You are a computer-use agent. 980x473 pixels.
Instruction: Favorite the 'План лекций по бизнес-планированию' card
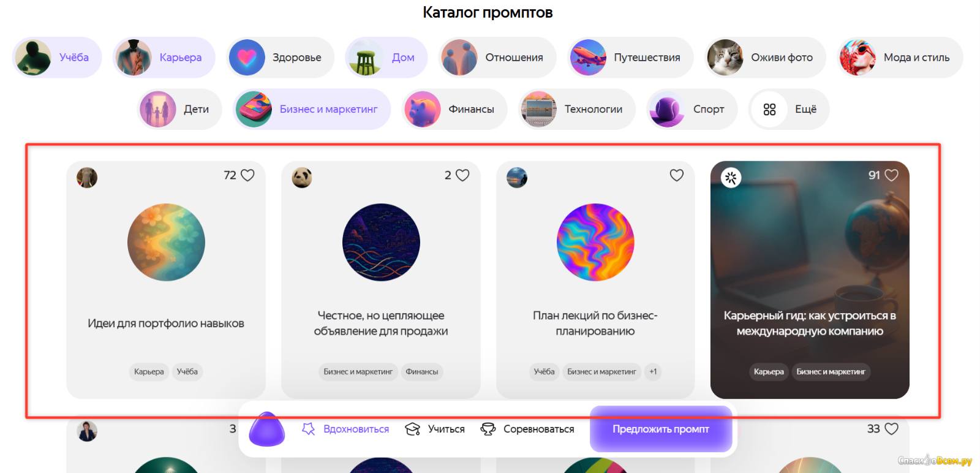coord(676,175)
